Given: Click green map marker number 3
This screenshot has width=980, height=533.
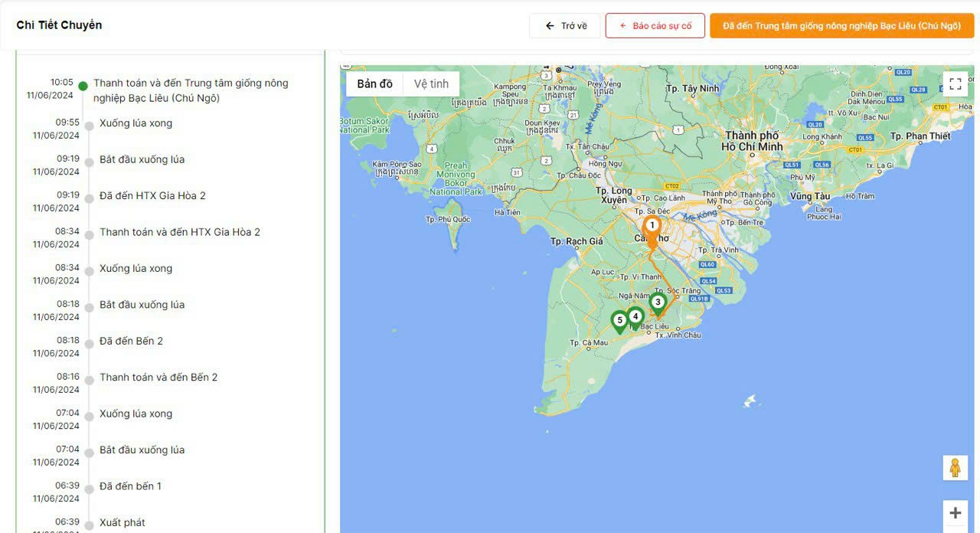Looking at the screenshot, I should click(x=658, y=302).
